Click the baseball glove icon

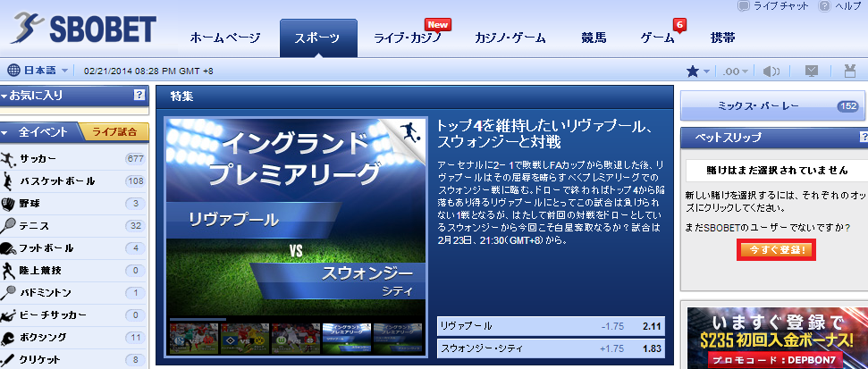[8, 204]
